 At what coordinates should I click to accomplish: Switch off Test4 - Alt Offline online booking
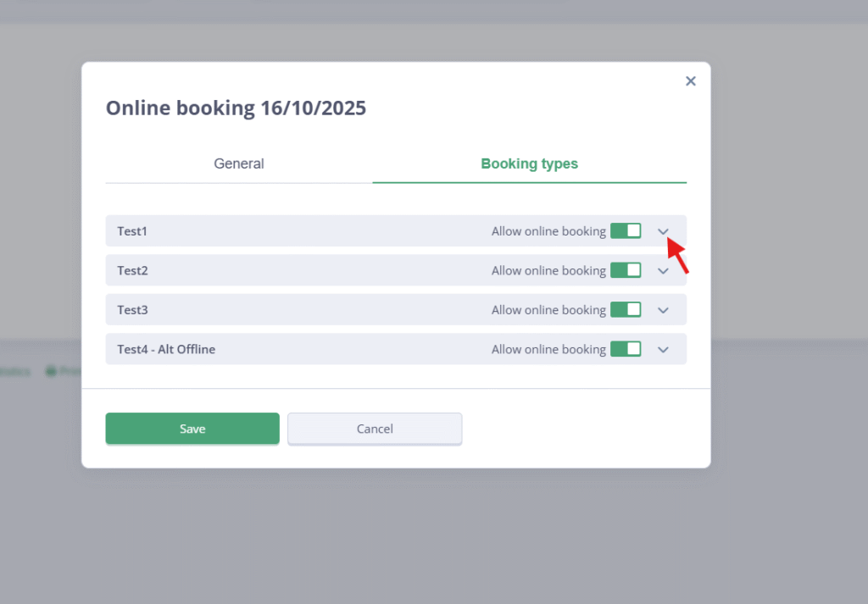[626, 349]
